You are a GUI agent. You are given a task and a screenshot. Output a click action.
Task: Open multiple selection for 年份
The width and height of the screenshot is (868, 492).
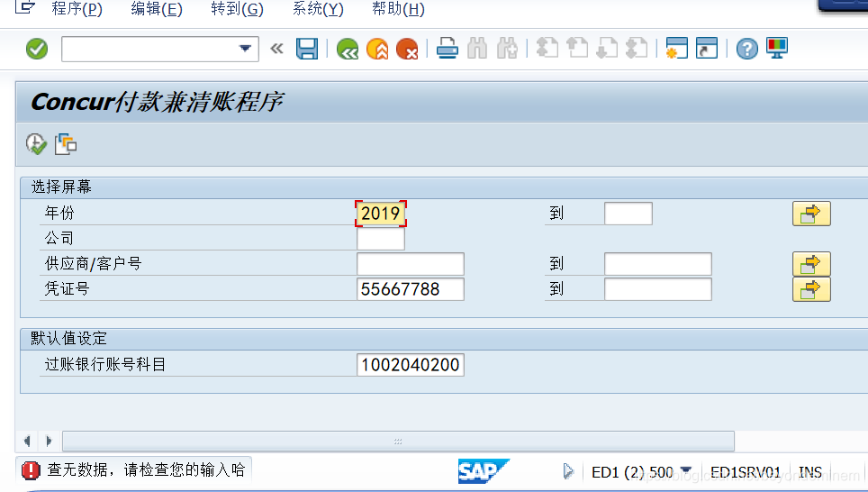pos(811,214)
